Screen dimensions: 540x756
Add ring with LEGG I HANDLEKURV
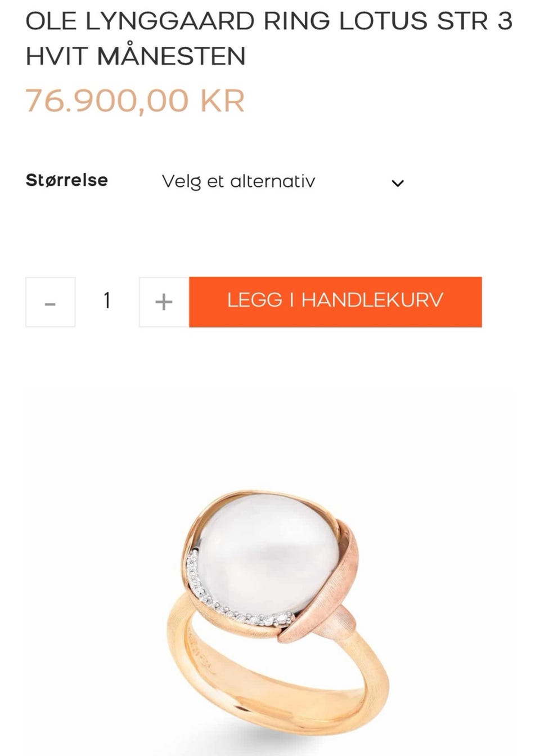tap(335, 302)
